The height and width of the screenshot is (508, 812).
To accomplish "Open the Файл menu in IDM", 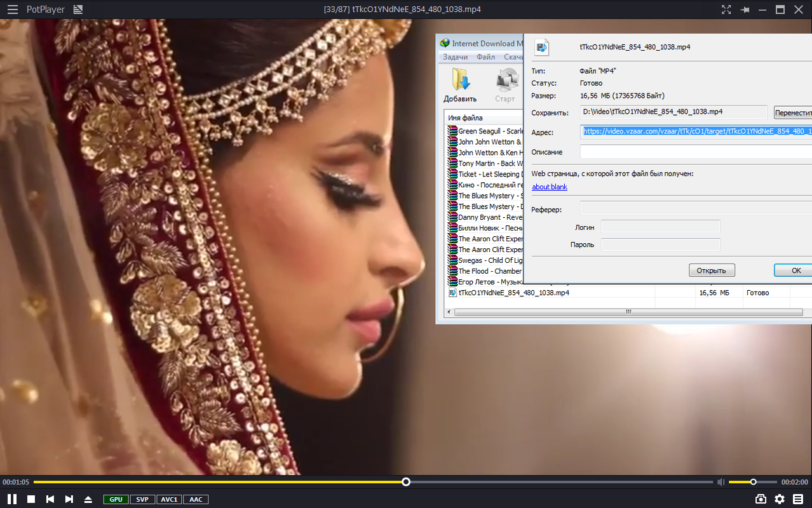I will click(485, 57).
